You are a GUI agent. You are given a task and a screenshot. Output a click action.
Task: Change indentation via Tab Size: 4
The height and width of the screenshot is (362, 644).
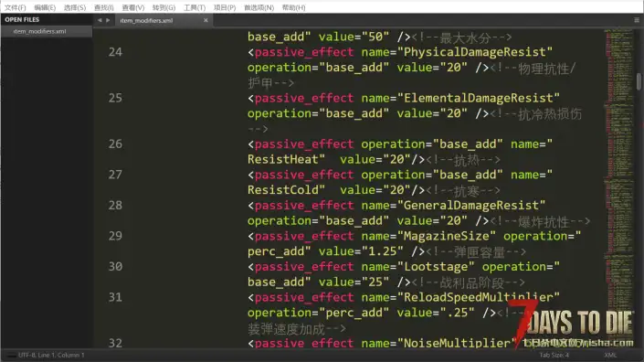click(x=554, y=355)
